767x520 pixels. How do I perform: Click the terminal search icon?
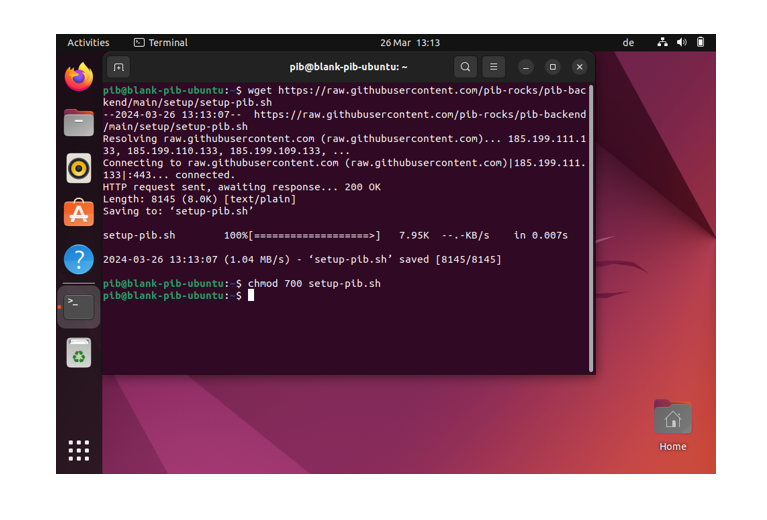[465, 67]
